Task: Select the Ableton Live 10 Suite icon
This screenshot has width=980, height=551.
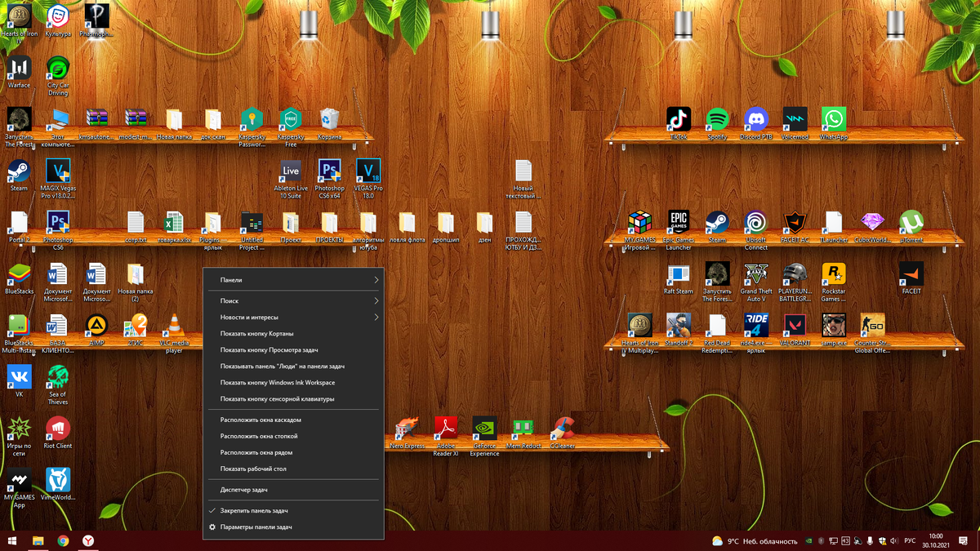Action: [x=291, y=180]
